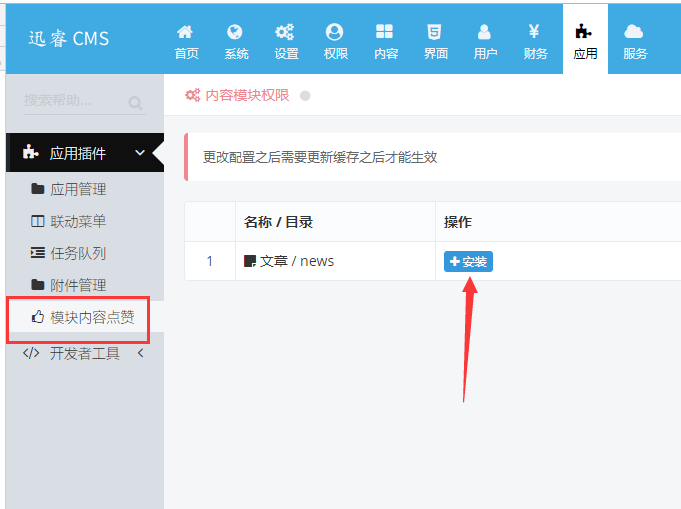Open the 系统 system tab

point(236,42)
